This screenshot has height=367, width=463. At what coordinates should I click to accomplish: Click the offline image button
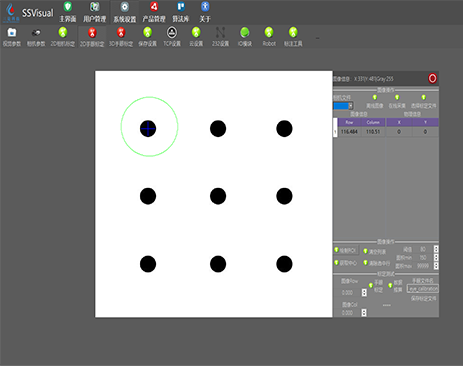point(375,102)
